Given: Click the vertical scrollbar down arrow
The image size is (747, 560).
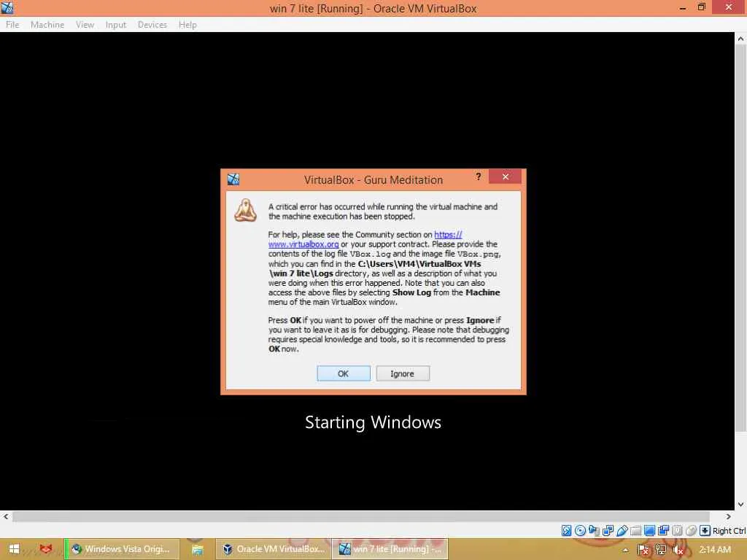Looking at the screenshot, I should click(740, 505).
